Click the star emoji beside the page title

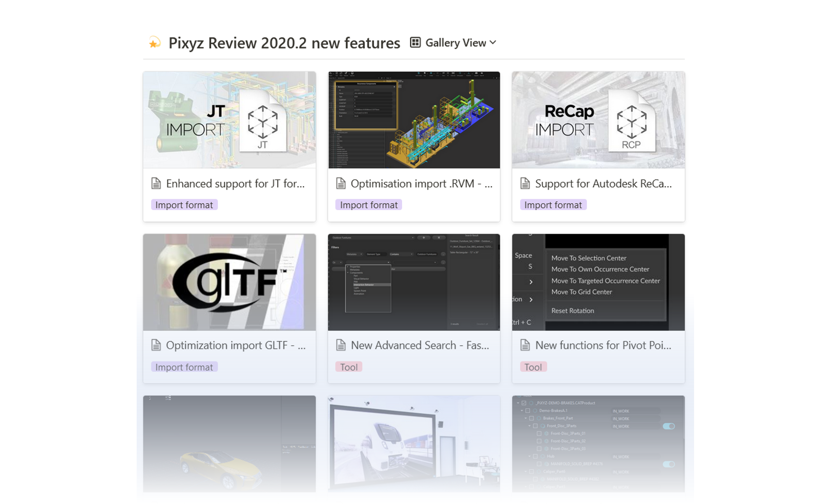(155, 43)
